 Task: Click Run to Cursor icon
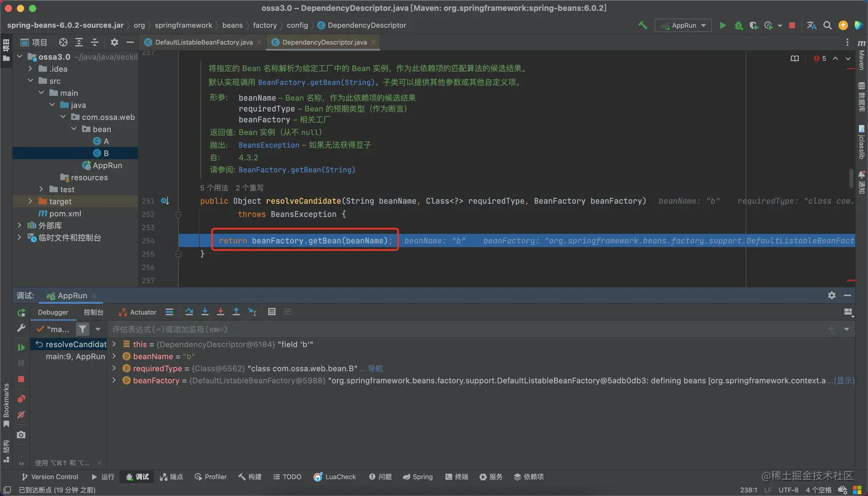click(x=252, y=312)
